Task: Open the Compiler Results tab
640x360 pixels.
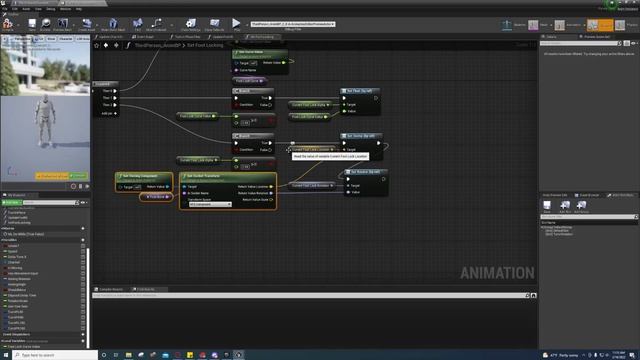Action: coord(111,289)
